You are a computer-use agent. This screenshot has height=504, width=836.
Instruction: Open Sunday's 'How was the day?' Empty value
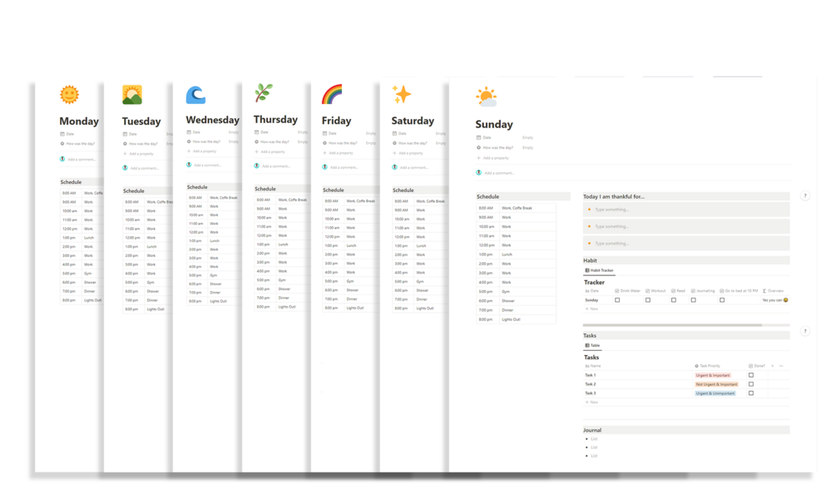point(527,148)
